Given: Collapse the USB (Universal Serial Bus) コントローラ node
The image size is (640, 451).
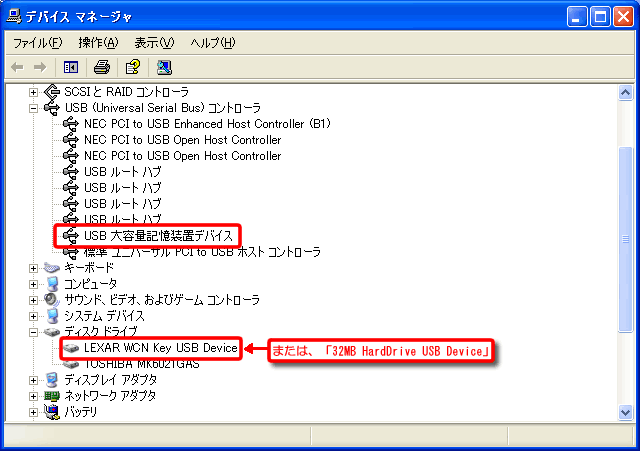Looking at the screenshot, I should (34, 108).
